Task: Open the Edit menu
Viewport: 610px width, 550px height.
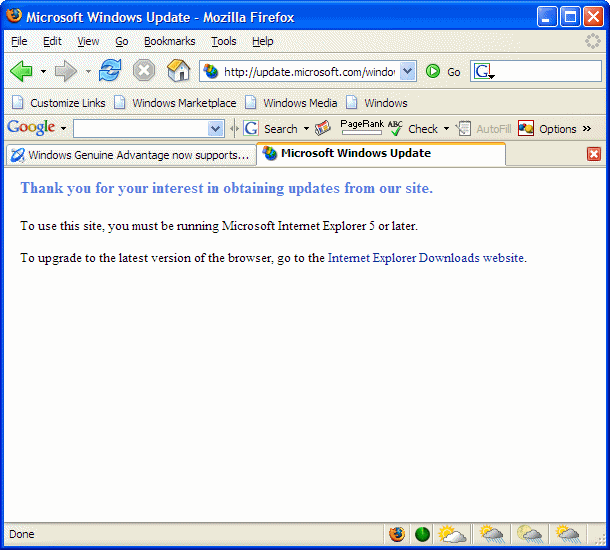Action: [x=52, y=41]
